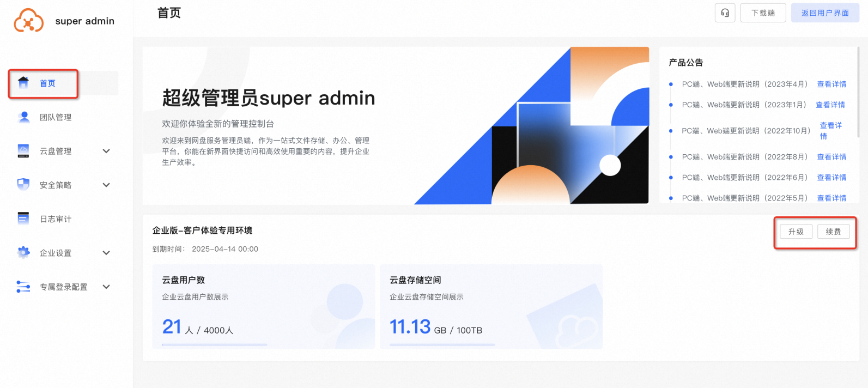This screenshot has width=868, height=388.
Task: Click the 云盘管理 cloud drive icon
Action: pyautogui.click(x=23, y=151)
